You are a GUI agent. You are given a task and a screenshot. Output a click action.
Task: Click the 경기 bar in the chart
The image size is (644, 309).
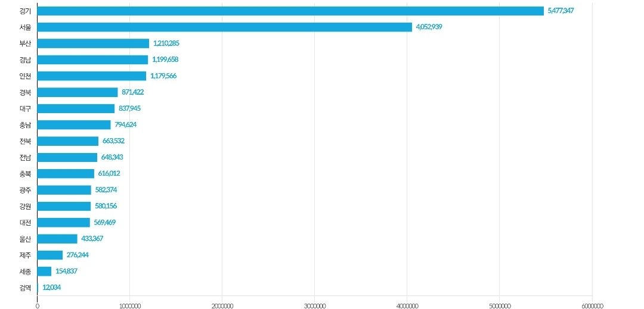pyautogui.click(x=290, y=11)
